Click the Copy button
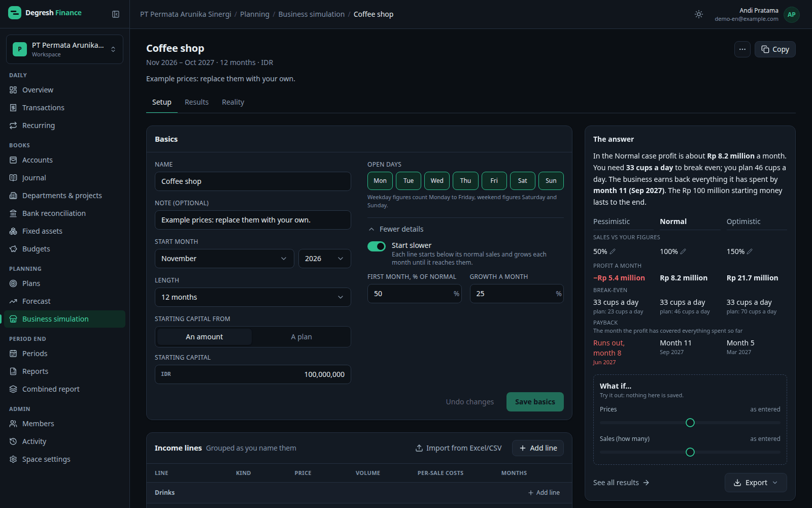 click(775, 49)
